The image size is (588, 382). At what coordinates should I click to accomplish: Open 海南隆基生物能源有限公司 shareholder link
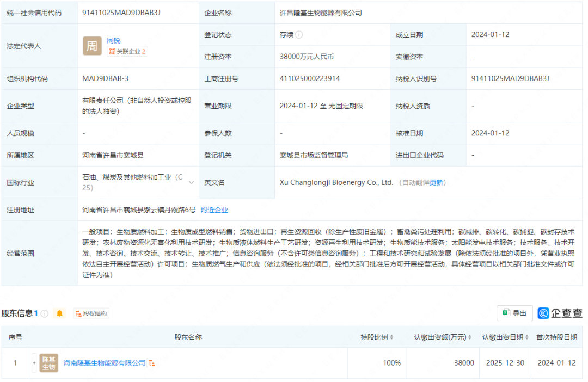(105, 363)
